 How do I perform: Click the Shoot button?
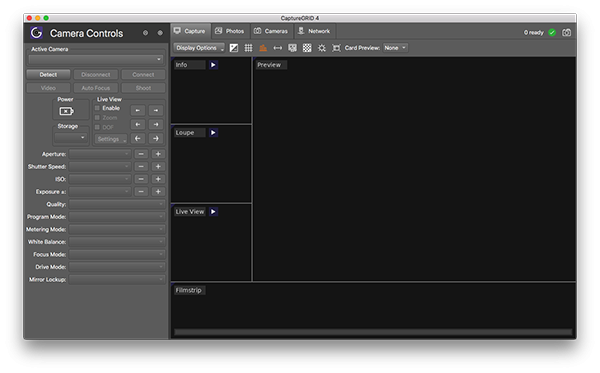tap(143, 88)
